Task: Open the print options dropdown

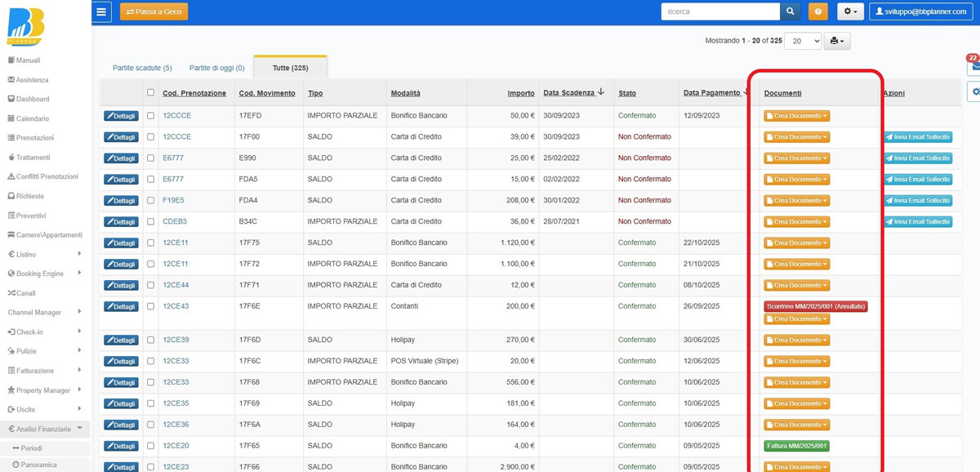Action: (837, 41)
